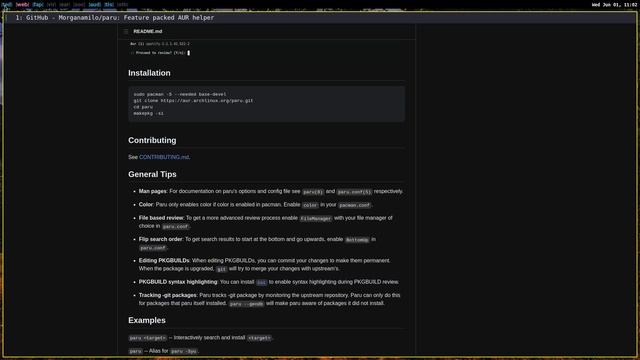640x360 pixels.
Task: Switch to the red web workspace tag
Action: pos(22,4)
